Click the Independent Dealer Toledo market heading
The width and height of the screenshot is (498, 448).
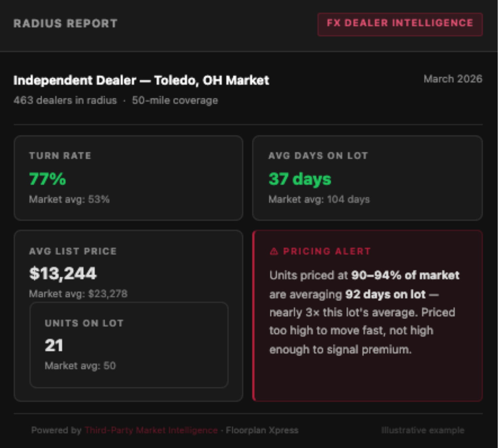[141, 80]
